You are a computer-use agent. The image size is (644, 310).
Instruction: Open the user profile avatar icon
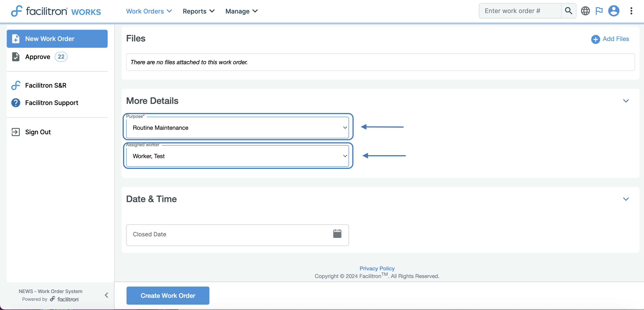coord(614,11)
